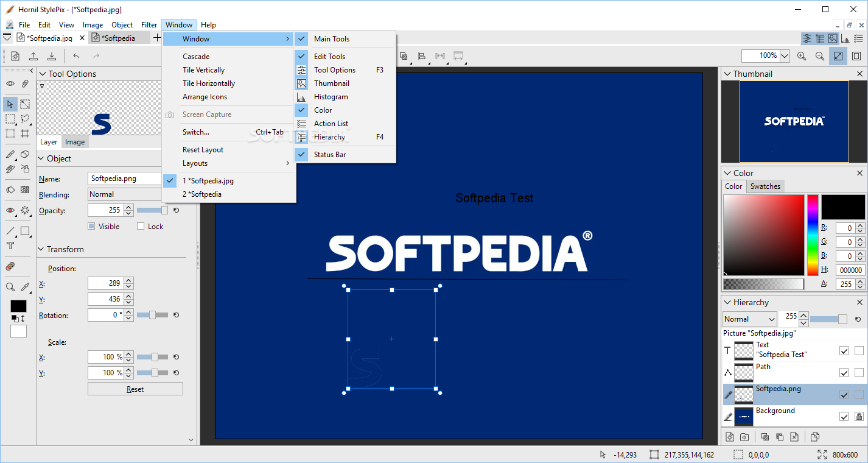Choose the magnifier Zoom tool in the toolbox
Screen dimensions: 868x463
pos(10,287)
